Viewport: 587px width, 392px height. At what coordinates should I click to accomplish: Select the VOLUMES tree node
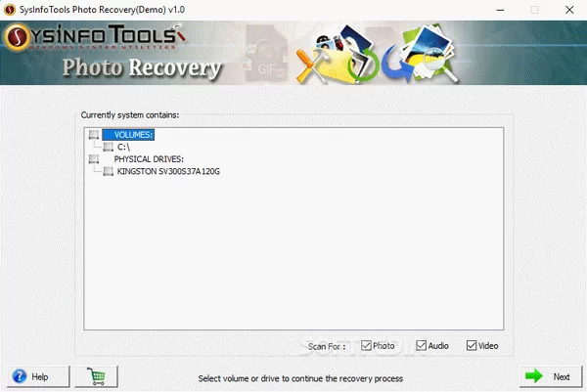pyautogui.click(x=128, y=135)
